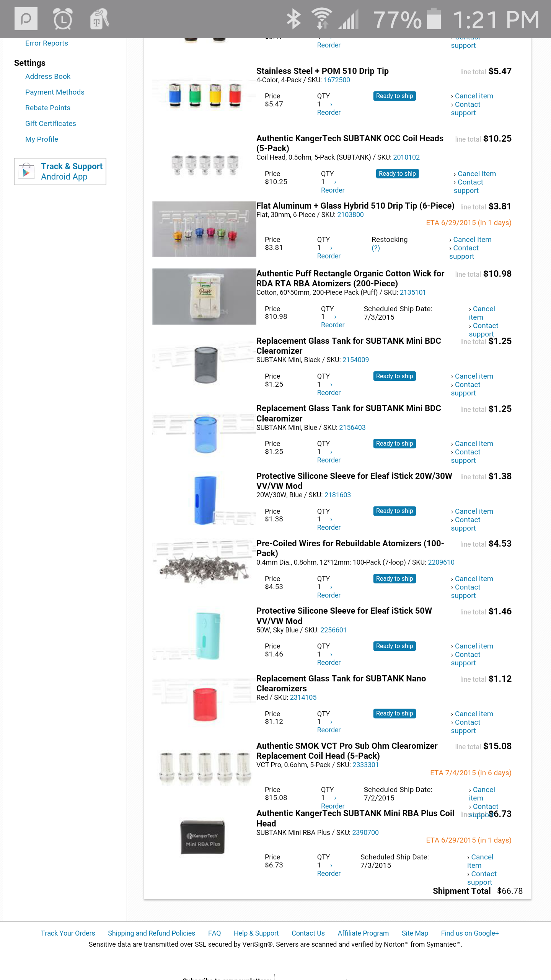
Task: Tap the T-Mobile key icon in status bar
Action: (99, 19)
